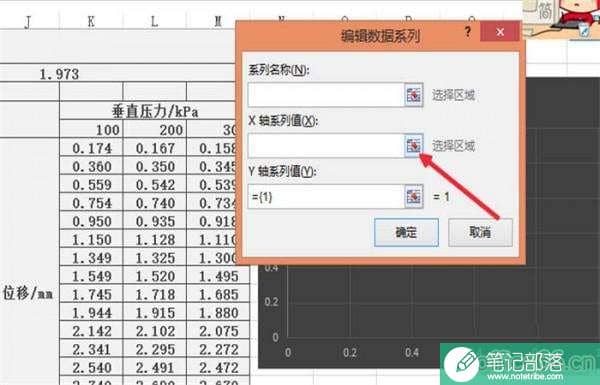Viewport: 600px width, 385px height.
Task: Select cell with value 2.472
Action: click(218, 368)
